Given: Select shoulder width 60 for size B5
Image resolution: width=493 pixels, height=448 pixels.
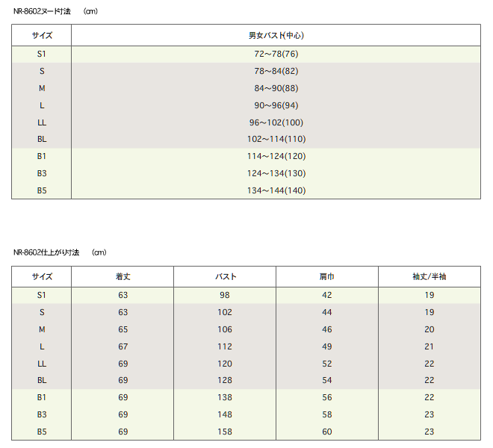Looking at the screenshot, I should 326,432.
